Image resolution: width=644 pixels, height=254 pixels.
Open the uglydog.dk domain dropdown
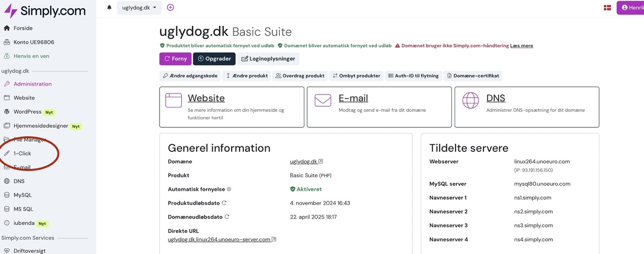click(139, 8)
